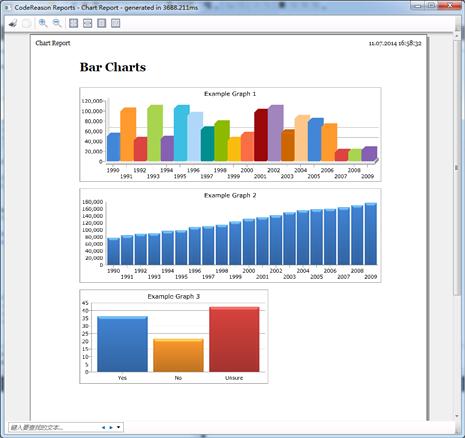The image size is (465, 438).
Task: Click the vertical scrollbar up arrow
Action: click(457, 36)
